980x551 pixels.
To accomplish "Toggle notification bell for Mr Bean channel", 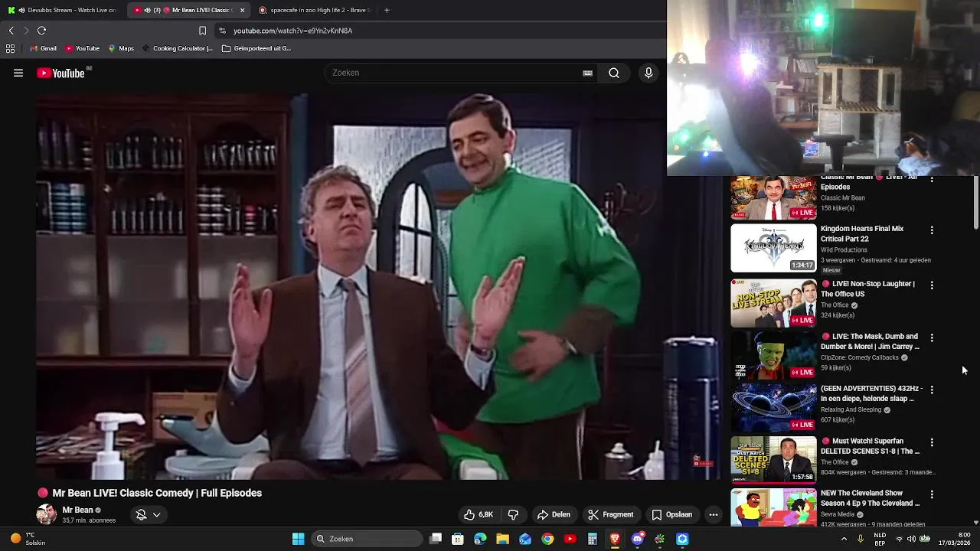I will click(141, 514).
